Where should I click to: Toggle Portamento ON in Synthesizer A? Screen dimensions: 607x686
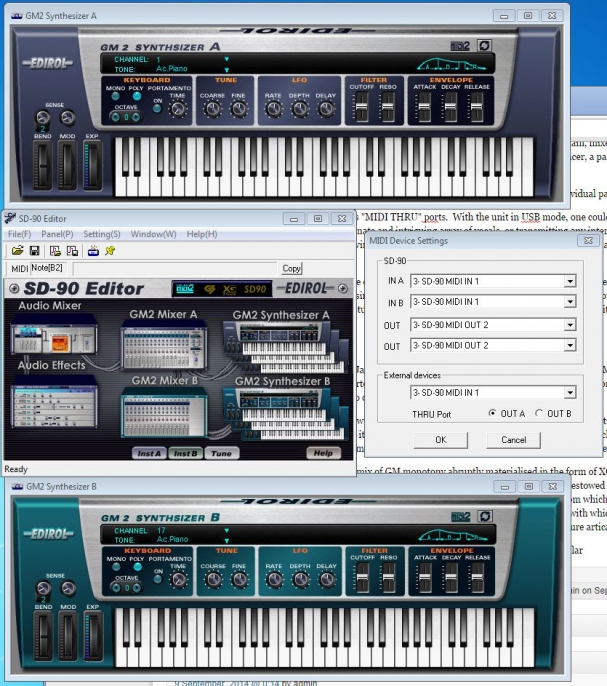(x=157, y=109)
